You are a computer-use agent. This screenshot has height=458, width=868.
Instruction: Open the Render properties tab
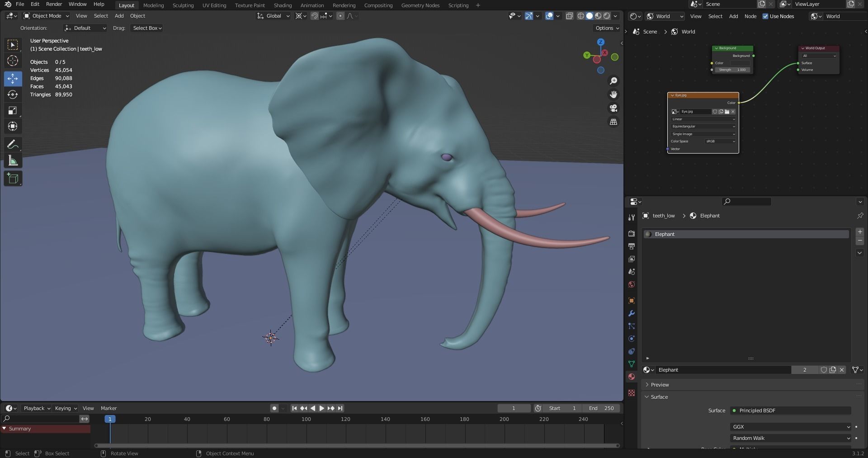[x=632, y=234]
